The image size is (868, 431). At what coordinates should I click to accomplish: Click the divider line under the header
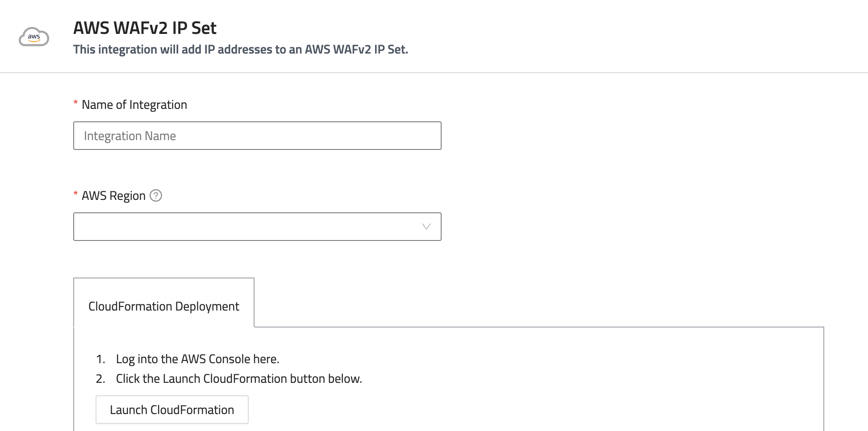click(x=434, y=73)
